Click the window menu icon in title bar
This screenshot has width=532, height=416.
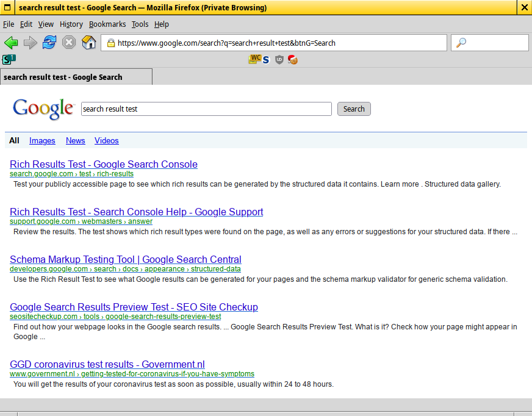[x=7, y=7]
